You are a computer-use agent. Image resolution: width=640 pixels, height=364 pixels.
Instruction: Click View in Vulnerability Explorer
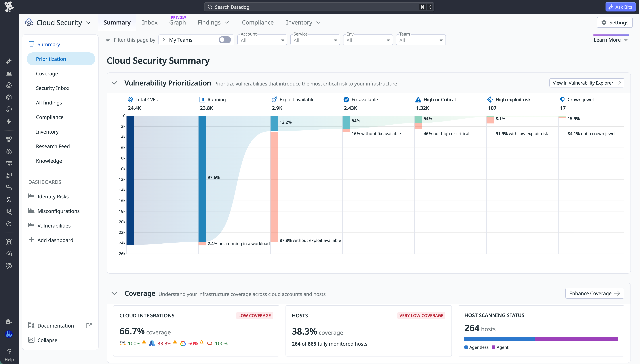[587, 83]
